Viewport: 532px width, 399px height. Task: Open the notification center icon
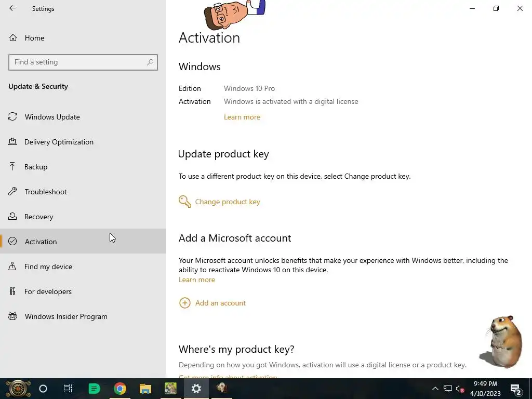click(516, 389)
